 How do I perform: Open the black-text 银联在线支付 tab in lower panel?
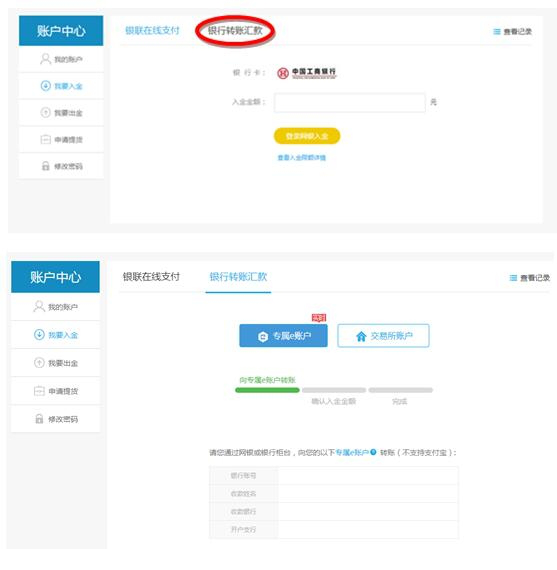151,277
